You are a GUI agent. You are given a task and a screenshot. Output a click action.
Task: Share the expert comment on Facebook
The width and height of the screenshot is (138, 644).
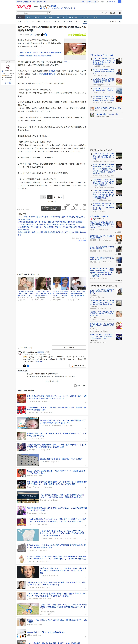pyautogui.click(x=28, y=366)
